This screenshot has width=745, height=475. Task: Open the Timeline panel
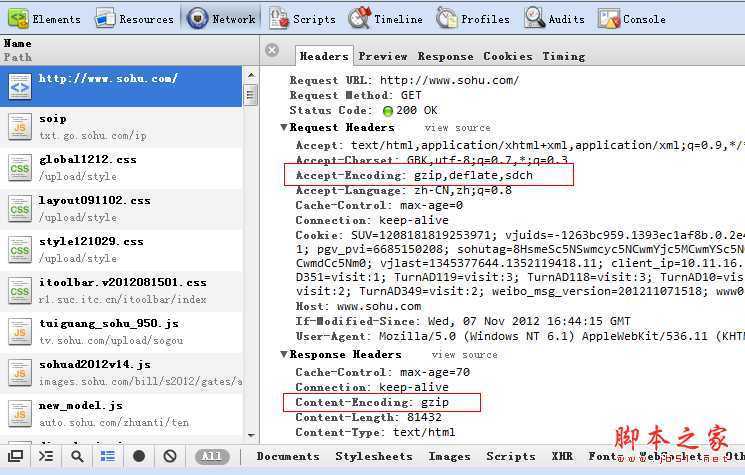(x=385, y=19)
